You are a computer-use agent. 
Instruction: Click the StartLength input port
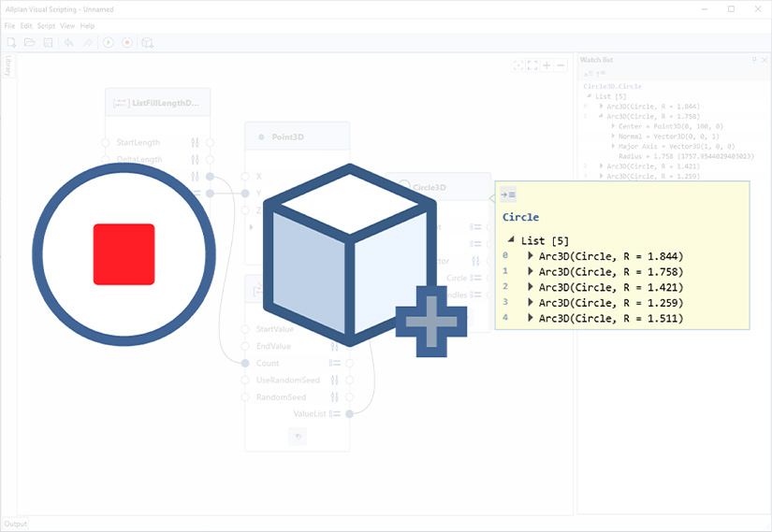click(x=106, y=143)
